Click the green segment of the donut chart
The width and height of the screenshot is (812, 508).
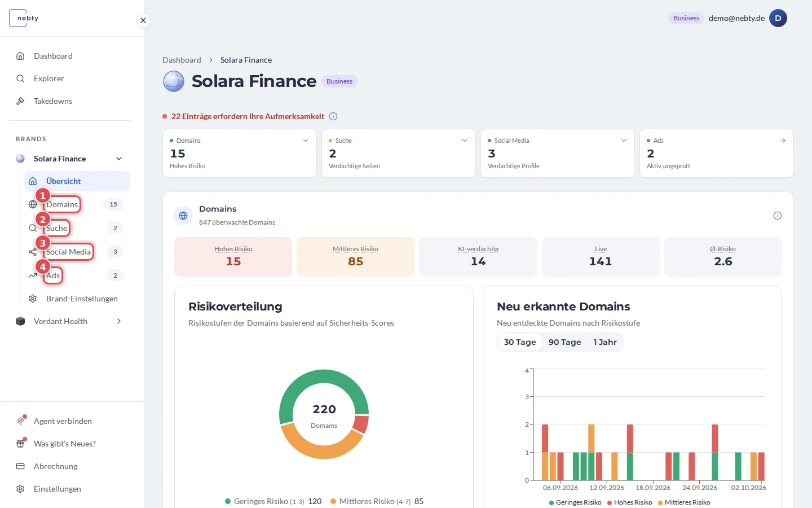click(324, 376)
